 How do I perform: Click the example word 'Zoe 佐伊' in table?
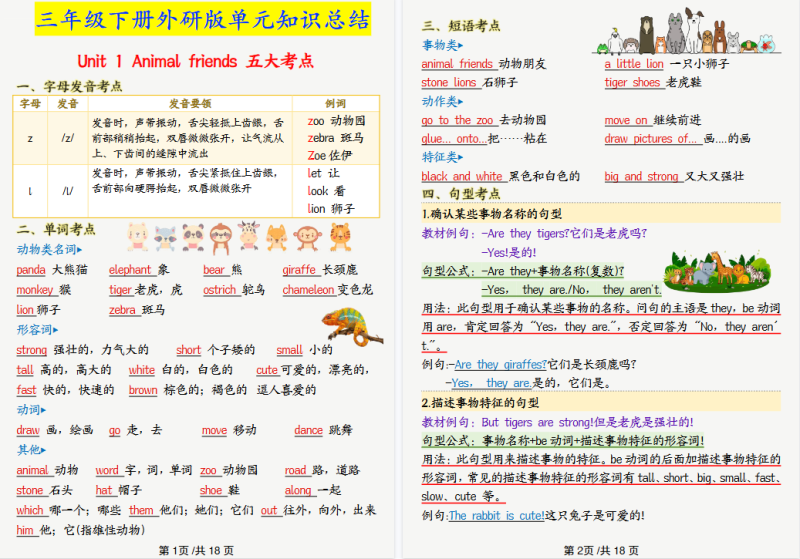[330, 155]
